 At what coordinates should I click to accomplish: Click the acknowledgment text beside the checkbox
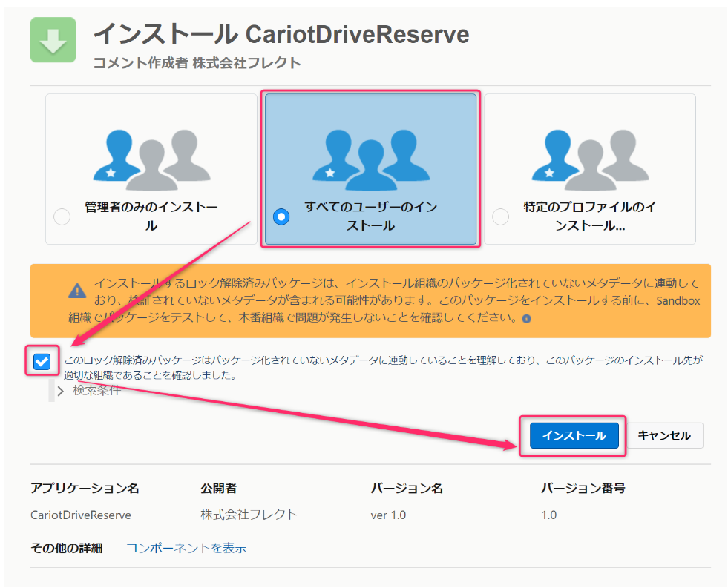point(383,367)
